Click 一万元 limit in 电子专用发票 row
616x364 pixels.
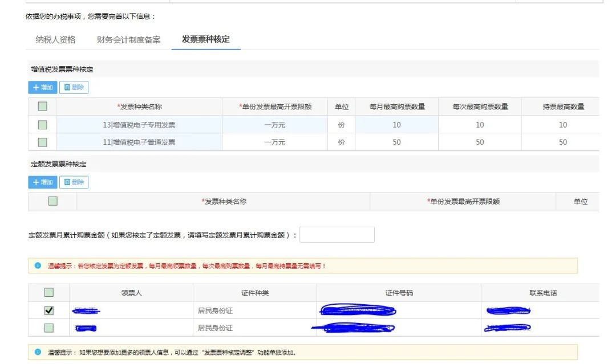click(274, 125)
